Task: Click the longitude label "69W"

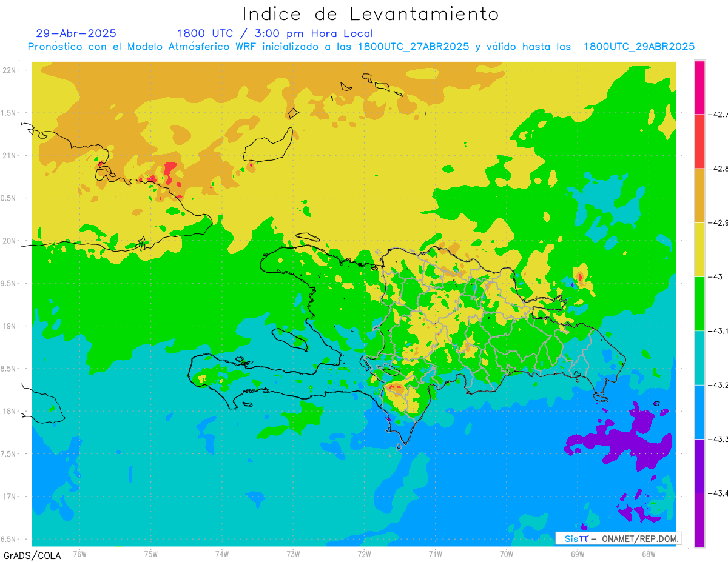Action: 578,554
